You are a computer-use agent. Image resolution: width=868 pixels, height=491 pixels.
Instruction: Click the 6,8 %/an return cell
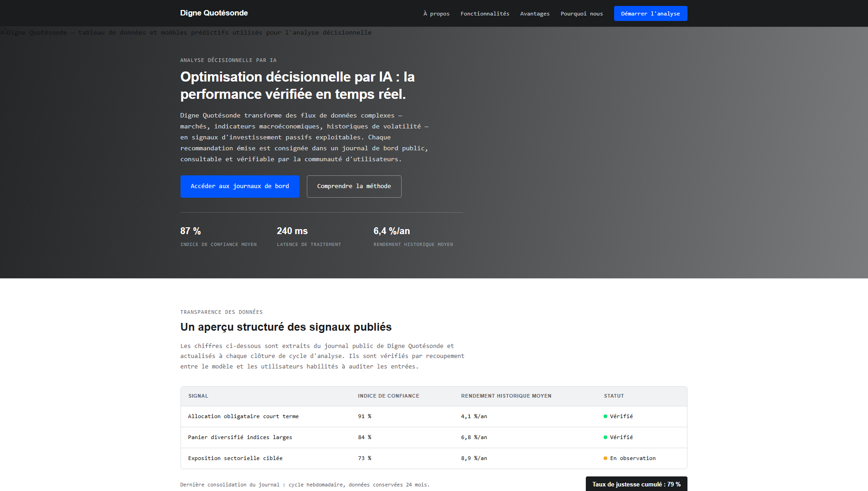click(x=474, y=437)
